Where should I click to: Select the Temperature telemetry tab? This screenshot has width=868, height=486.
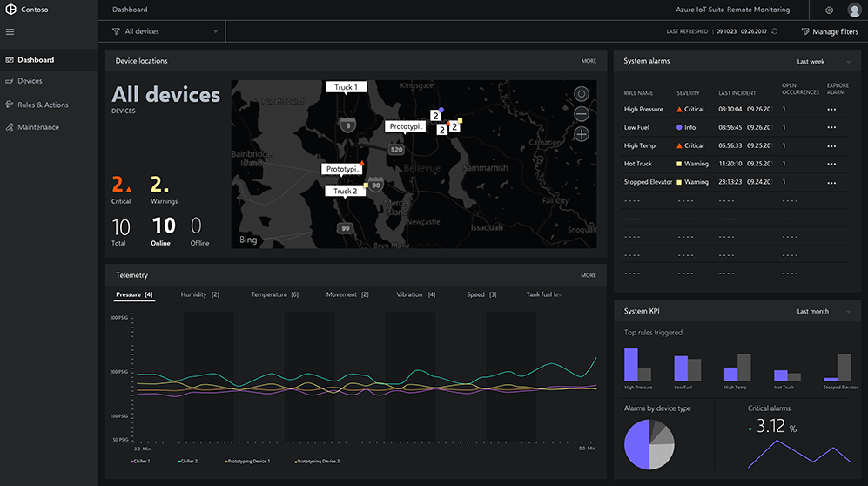coord(274,294)
